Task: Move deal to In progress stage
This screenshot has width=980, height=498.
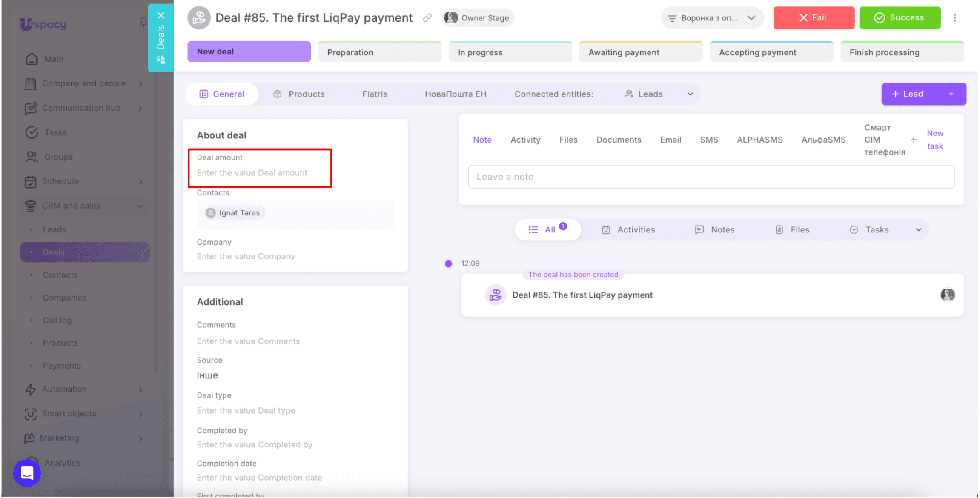Action: (510, 52)
